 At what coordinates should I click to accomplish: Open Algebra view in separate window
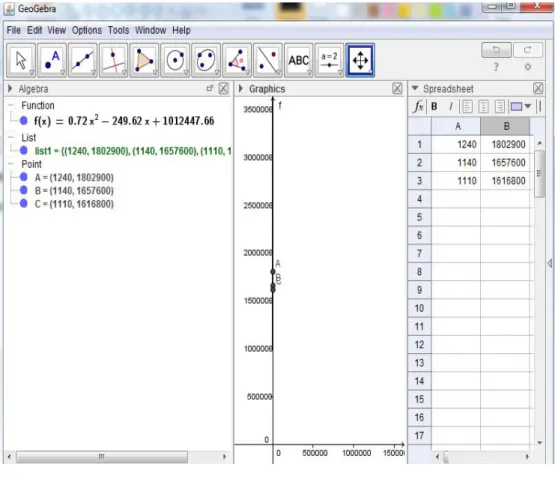click(x=210, y=89)
